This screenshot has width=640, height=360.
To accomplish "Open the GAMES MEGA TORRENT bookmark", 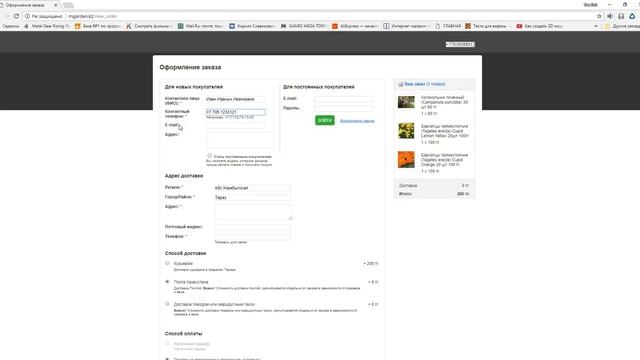I will (x=303, y=26).
